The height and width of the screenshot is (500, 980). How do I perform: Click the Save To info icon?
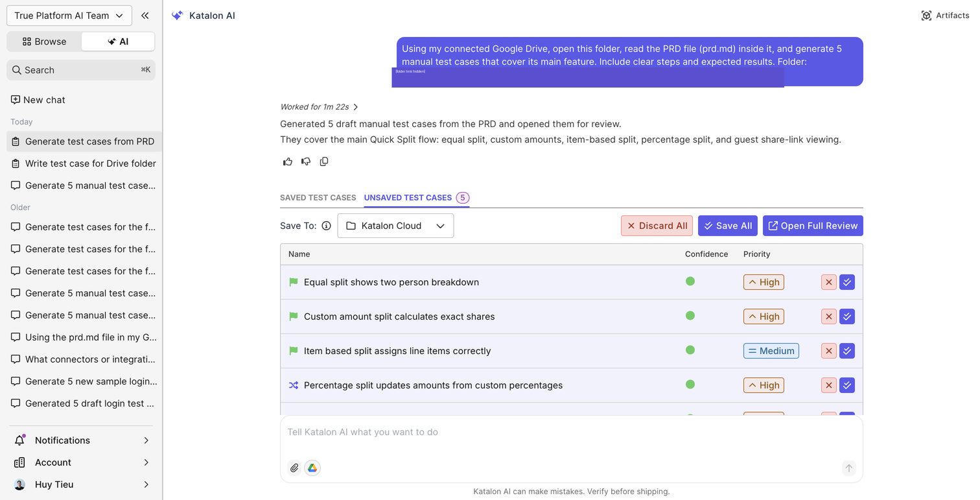pos(326,226)
